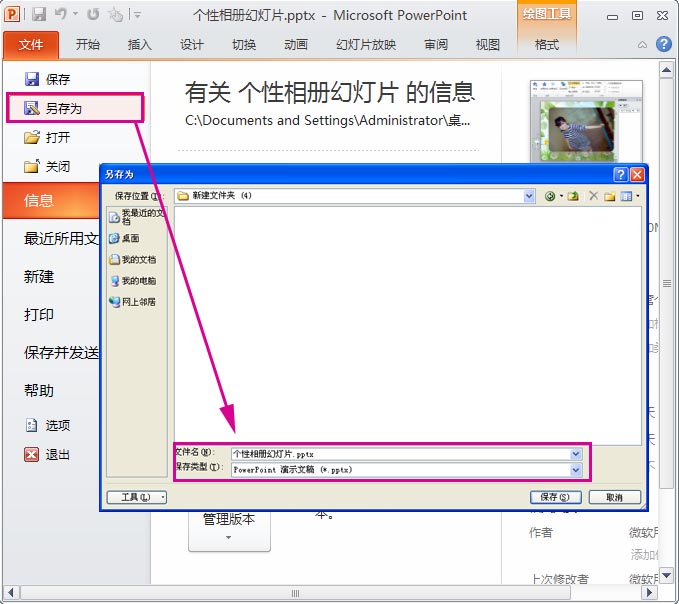This screenshot has width=679, height=604.
Task: Click the up one level folder icon
Action: pyautogui.click(x=573, y=196)
